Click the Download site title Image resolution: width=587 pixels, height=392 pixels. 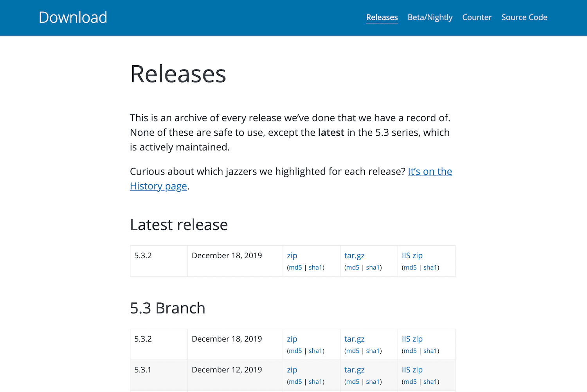coord(73,17)
